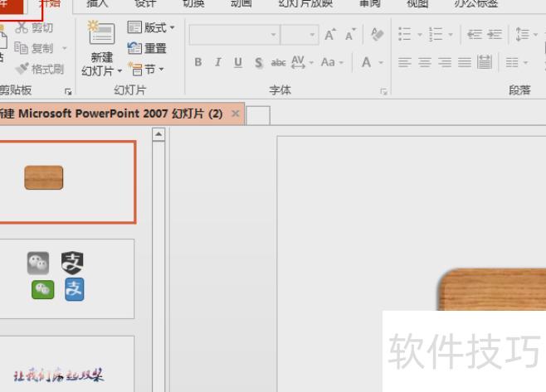Image resolution: width=546 pixels, height=392 pixels.
Task: Close the PowerPoint 2007 幻灯片 (2) document tab
Action: click(x=236, y=114)
